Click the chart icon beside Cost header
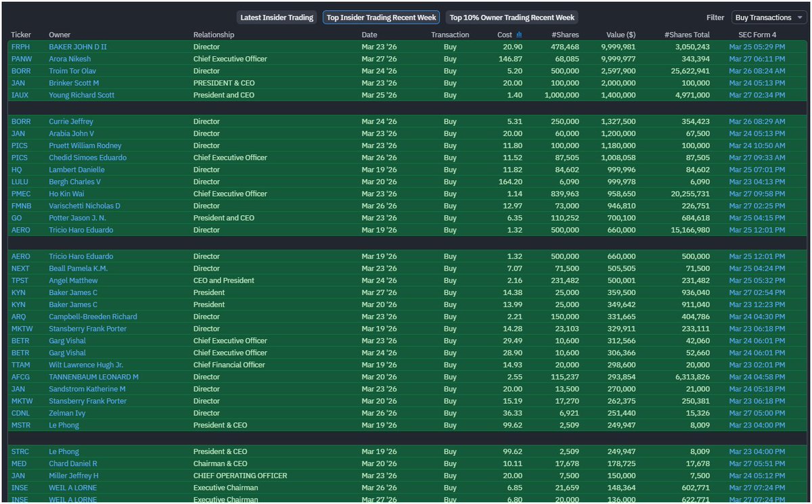Screen dimensions: 812x504 coord(519,35)
